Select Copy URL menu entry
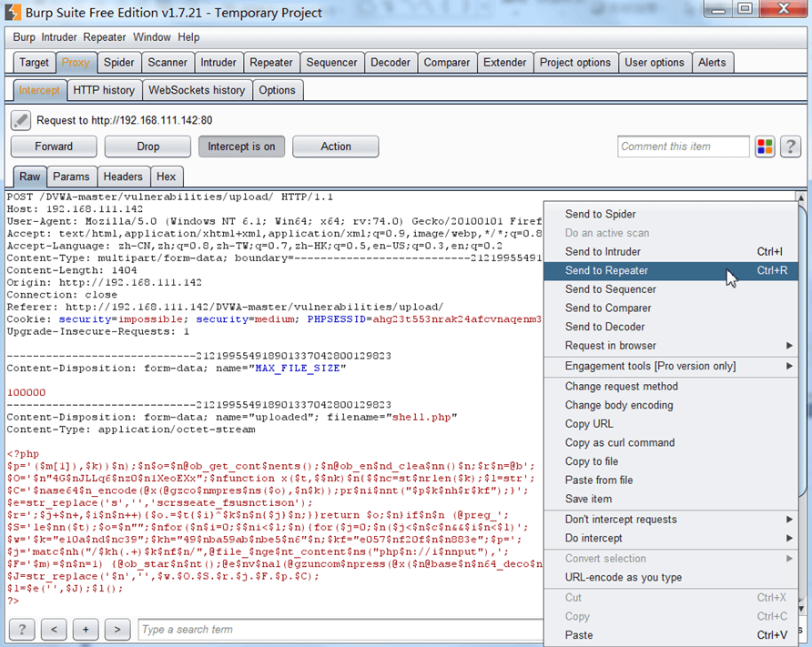Viewport: 812px width, 647px height. [x=671, y=423]
